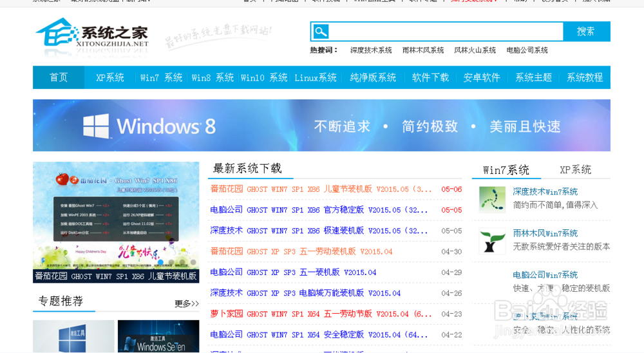Click hot search term 深度技术系统
The width and height of the screenshot is (644, 353).
tap(371, 50)
